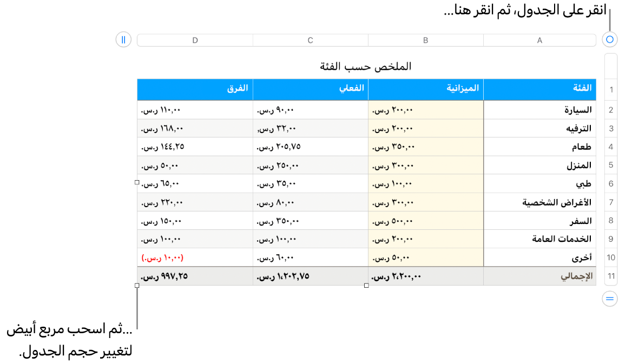This screenshot has height=364, width=619.
Task: Click the white resize square at table bottom corner
Action: (x=137, y=286)
